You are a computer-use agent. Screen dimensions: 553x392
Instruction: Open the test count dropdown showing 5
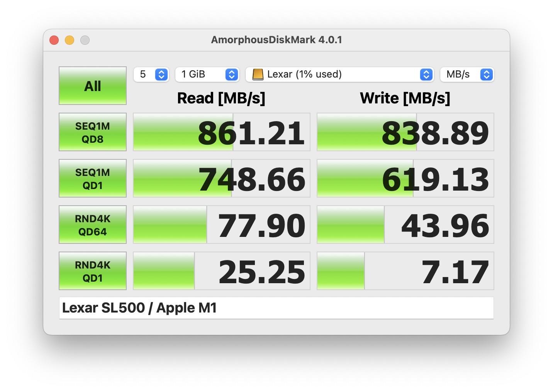click(x=151, y=74)
